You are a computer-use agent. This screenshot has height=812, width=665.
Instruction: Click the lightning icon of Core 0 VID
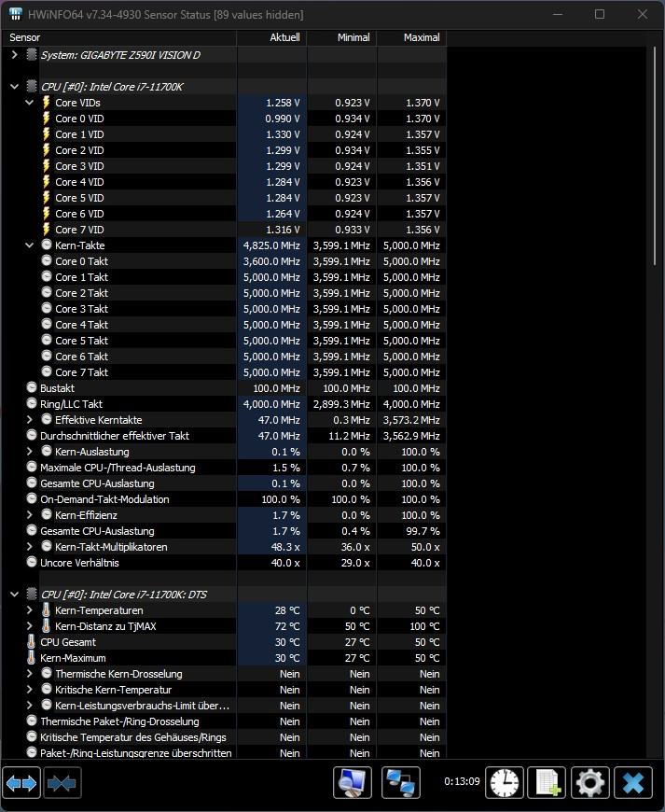(46, 119)
